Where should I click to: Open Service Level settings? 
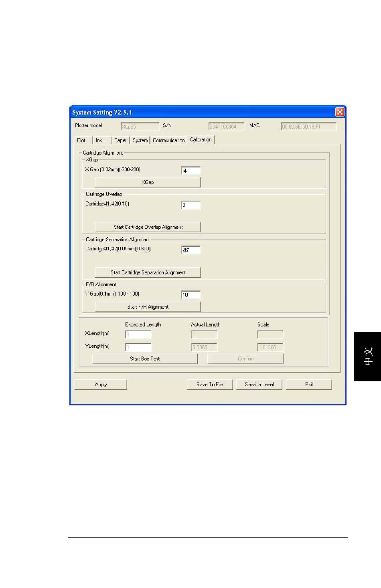(259, 384)
